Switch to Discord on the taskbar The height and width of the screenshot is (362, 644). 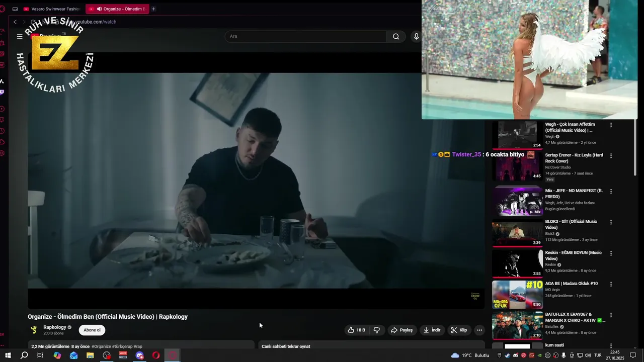click(139, 355)
